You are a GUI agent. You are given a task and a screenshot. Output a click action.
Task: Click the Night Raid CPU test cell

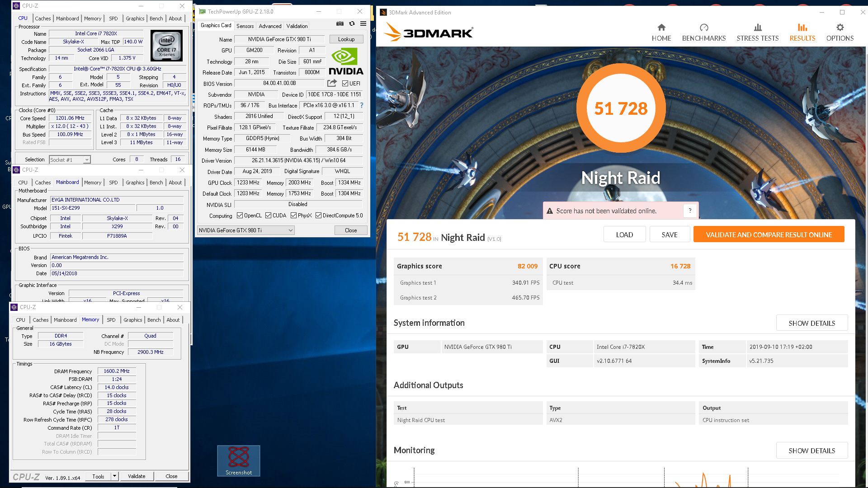pyautogui.click(x=468, y=420)
